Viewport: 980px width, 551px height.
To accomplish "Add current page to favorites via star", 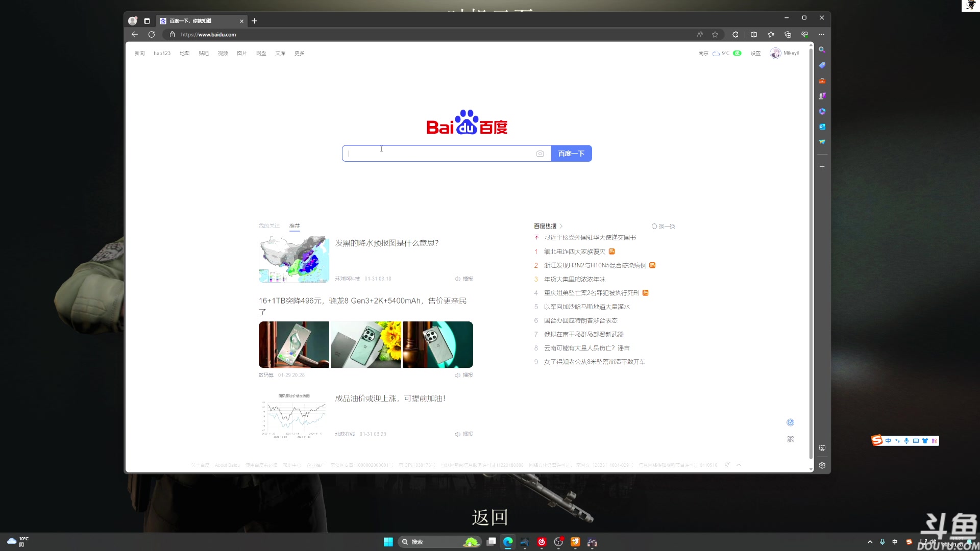I will (715, 34).
